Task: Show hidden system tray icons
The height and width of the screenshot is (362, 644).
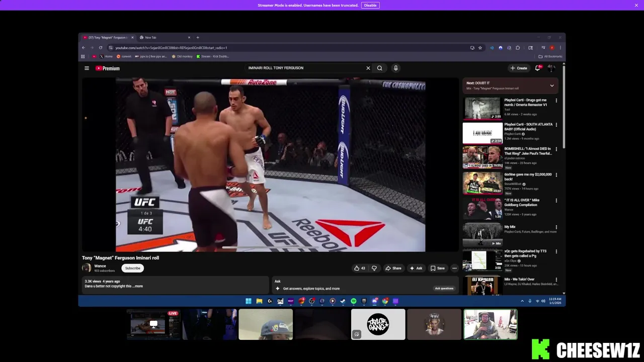Action: [522, 301]
